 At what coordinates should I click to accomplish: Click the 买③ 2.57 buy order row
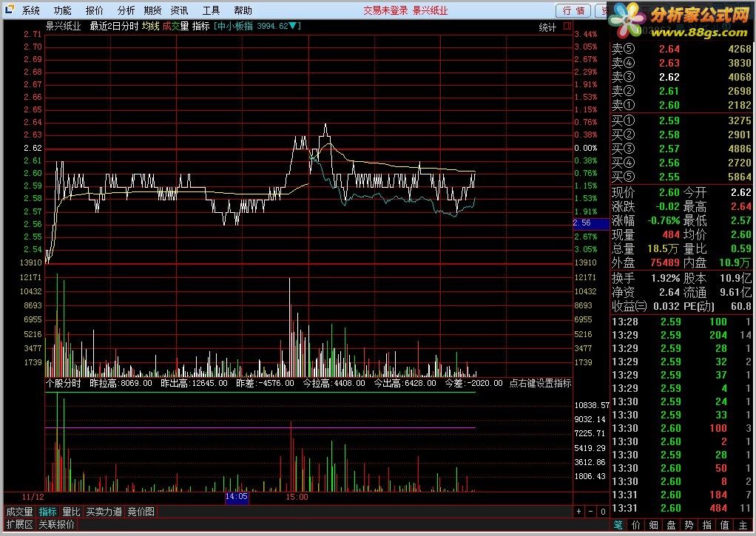681,149
